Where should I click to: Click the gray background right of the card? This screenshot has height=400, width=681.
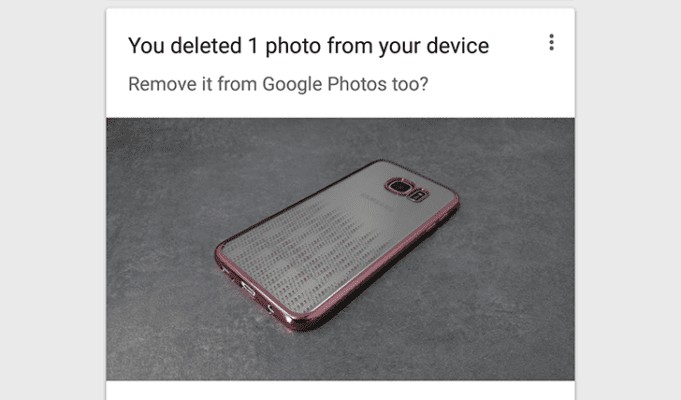coord(628,200)
